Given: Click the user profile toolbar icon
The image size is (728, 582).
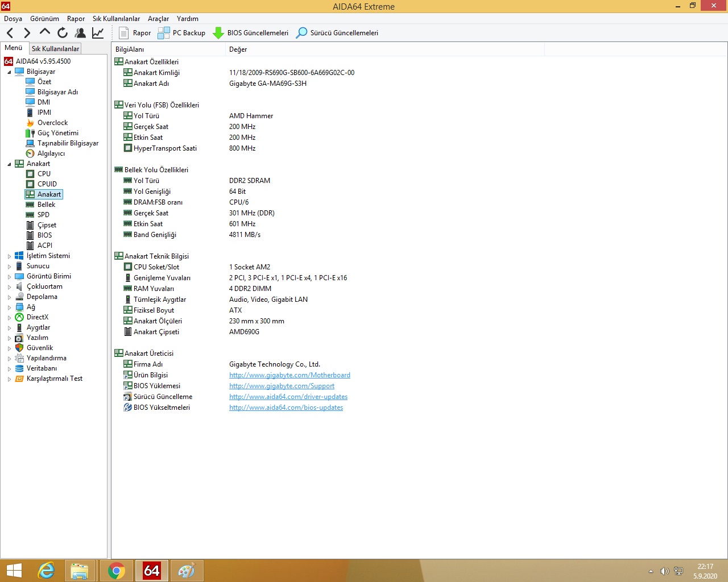Looking at the screenshot, I should tap(80, 33).
